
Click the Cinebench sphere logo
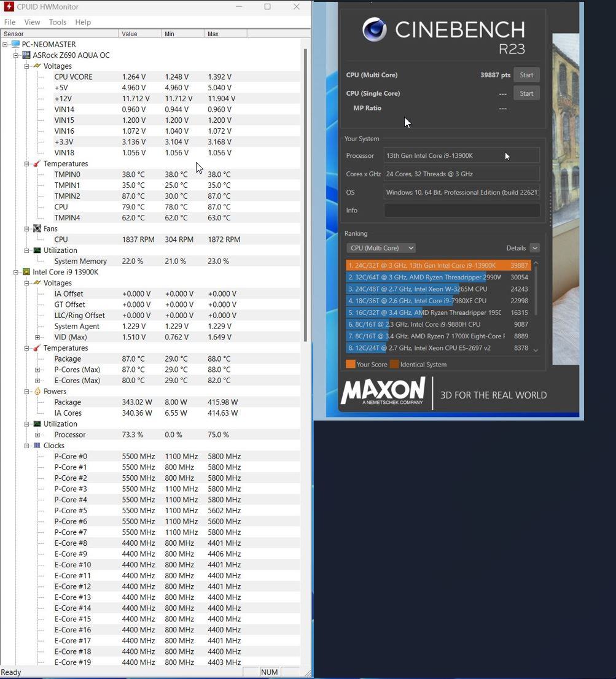[x=375, y=29]
